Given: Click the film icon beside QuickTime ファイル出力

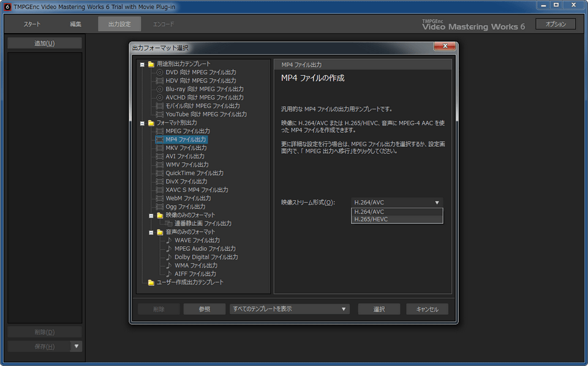Looking at the screenshot, I should [159, 173].
